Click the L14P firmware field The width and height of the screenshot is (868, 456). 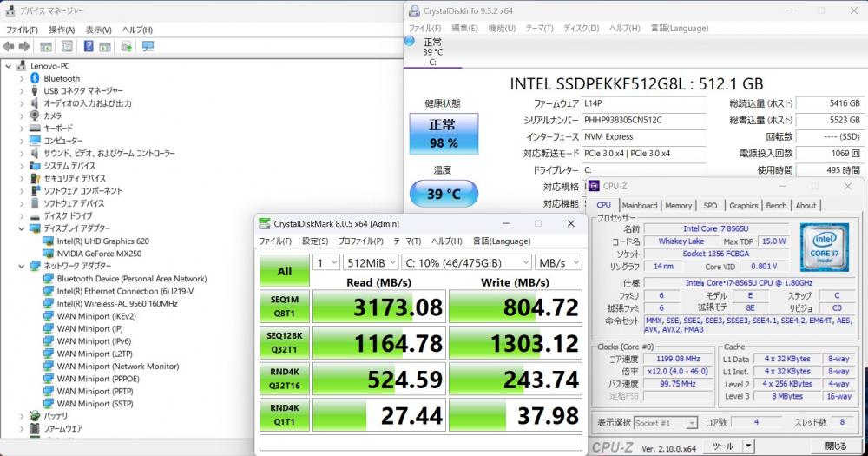coord(644,103)
